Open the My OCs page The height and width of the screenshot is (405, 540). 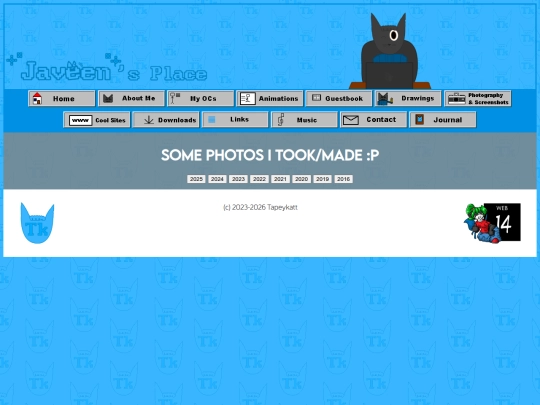tap(200, 98)
